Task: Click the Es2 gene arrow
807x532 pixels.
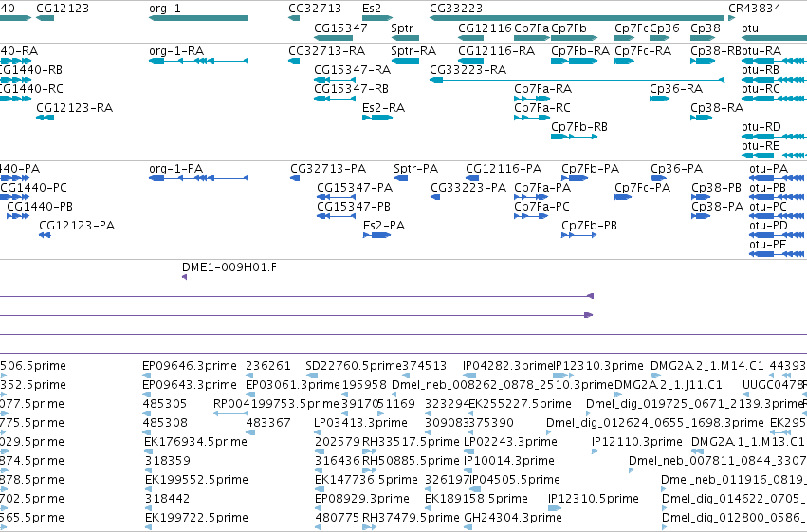Action: pos(377,18)
